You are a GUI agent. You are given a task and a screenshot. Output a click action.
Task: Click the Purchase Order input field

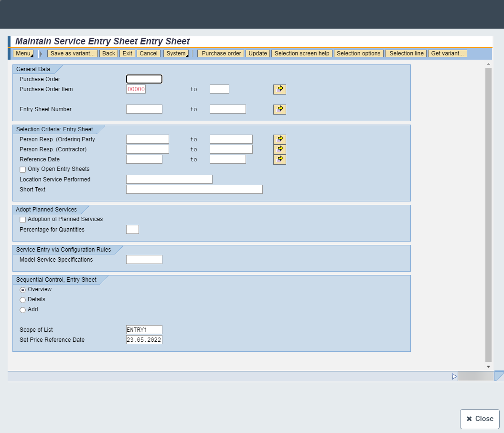[x=144, y=79]
